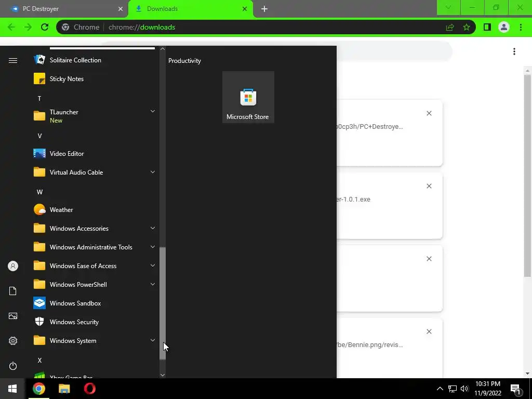Image resolution: width=532 pixels, height=399 pixels.
Task: Launch Sticky Notes from Start menu
Action: pos(95,79)
